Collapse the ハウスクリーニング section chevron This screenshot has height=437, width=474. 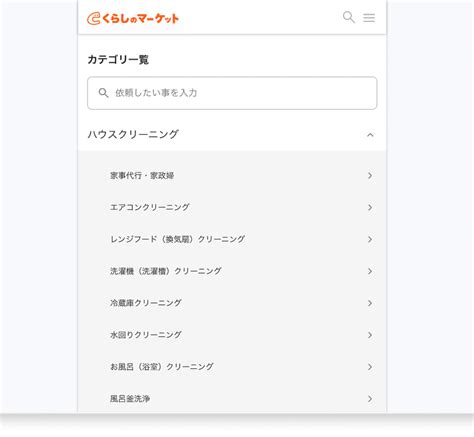point(370,135)
